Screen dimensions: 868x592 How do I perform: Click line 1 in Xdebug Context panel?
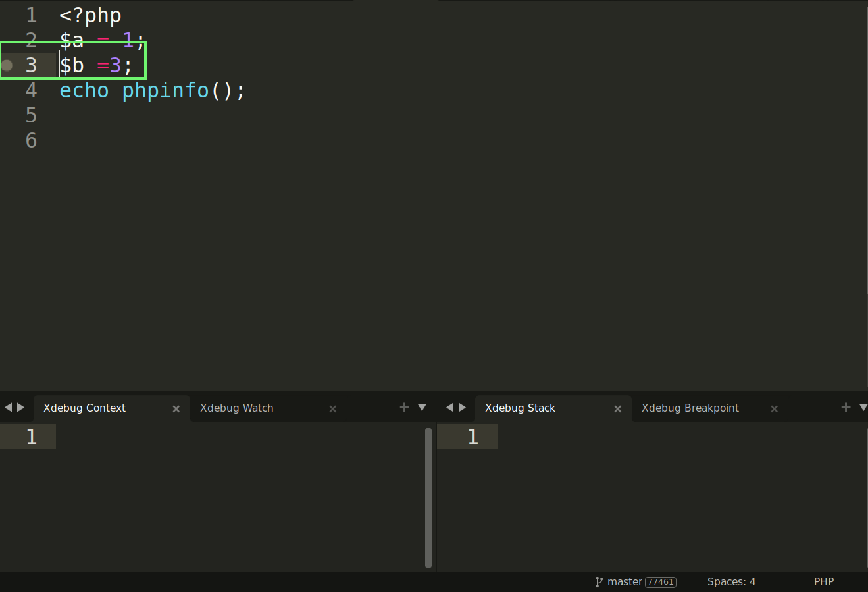[31, 437]
